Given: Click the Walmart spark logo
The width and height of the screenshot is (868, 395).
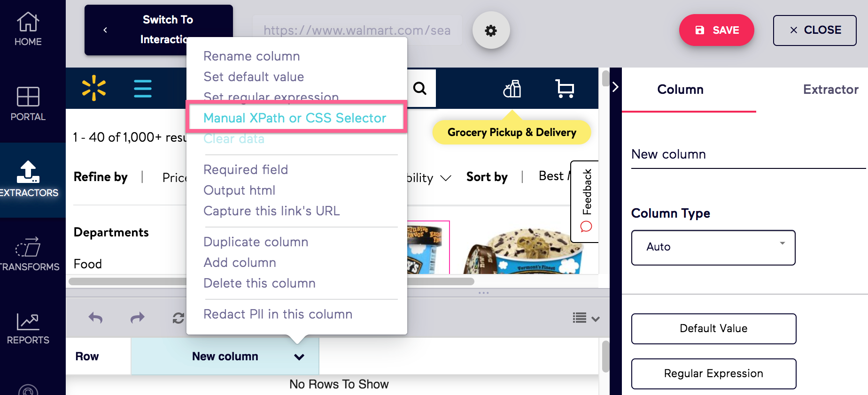Looking at the screenshot, I should click(x=94, y=88).
